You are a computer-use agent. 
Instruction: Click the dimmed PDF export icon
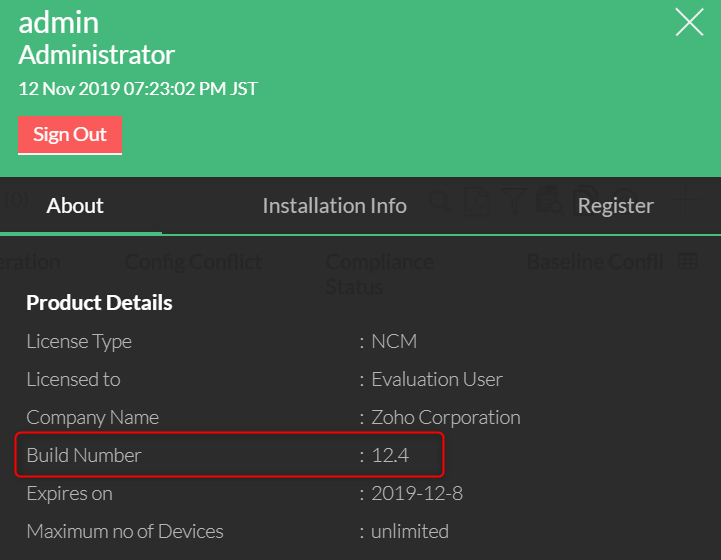[x=477, y=200]
